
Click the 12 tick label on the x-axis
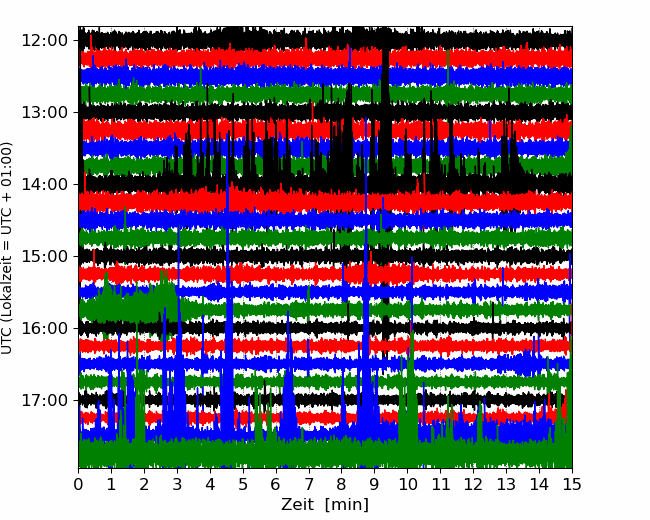(x=473, y=484)
